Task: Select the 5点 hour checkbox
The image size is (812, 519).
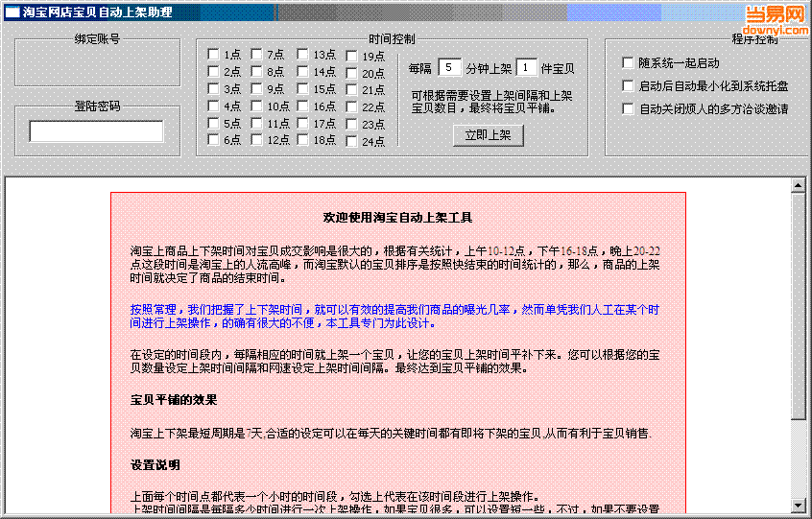Action: 213,123
